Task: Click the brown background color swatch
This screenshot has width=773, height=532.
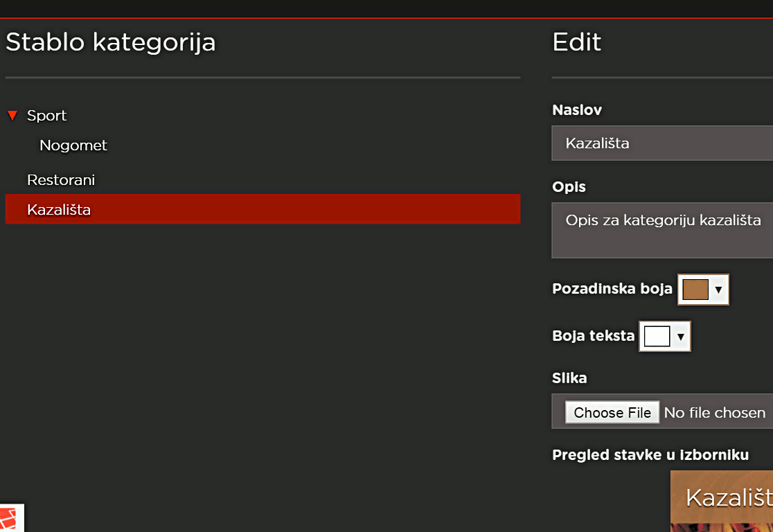Action: (x=695, y=290)
